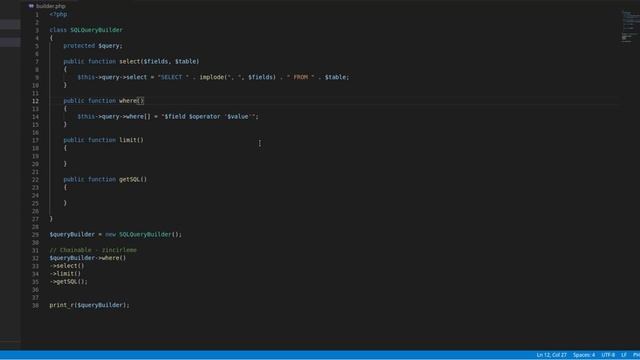Click limit() in the function definition on line 17
Image resolution: width=640 pixels, height=360 pixels.
click(131, 140)
